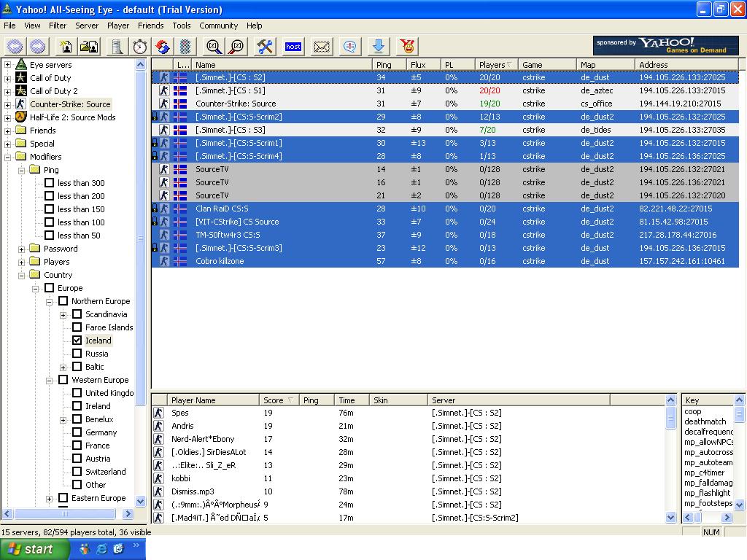Click player icon beside Spes

(x=158, y=413)
